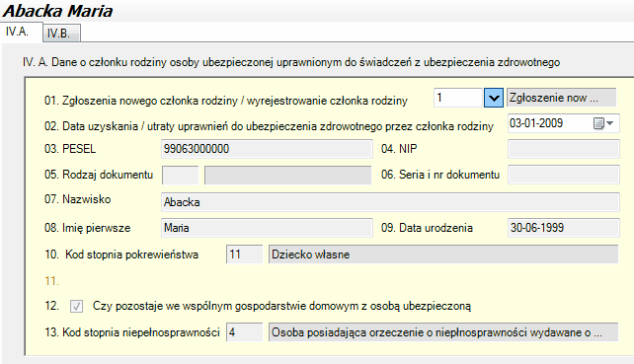Click the niepełnosprawności code field showing 4
Viewport: 634px width, 364px height.
[x=245, y=332]
